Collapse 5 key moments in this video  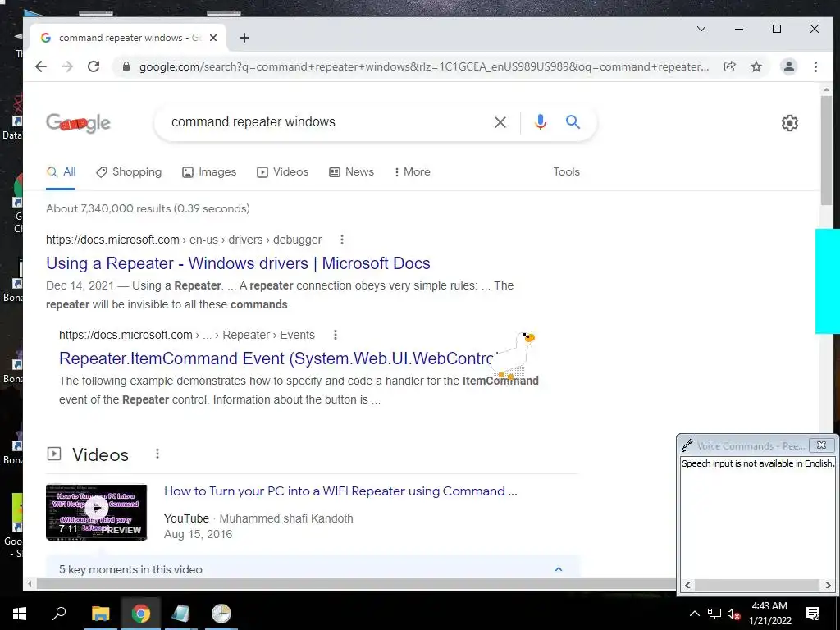pos(558,569)
